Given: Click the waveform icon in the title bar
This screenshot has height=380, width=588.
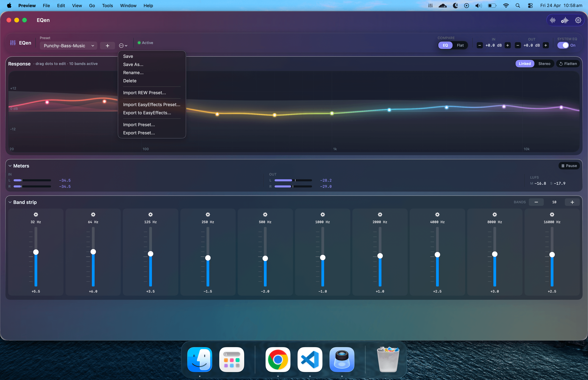Looking at the screenshot, I should (x=553, y=20).
